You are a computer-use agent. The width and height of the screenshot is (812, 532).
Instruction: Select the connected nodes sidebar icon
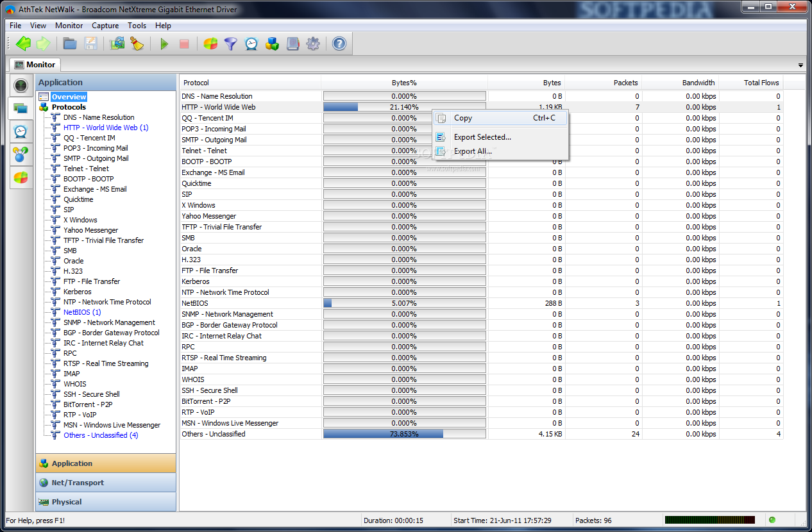[21, 154]
